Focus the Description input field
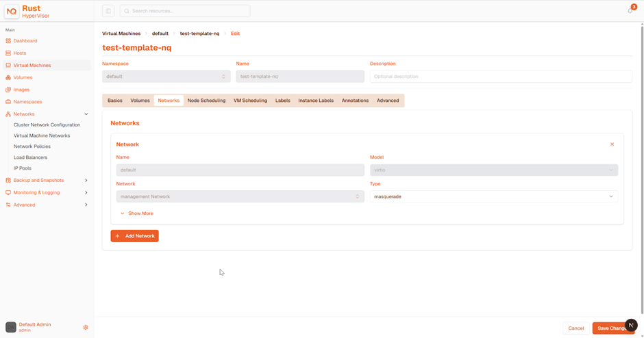Image resolution: width=644 pixels, height=338 pixels. [x=501, y=77]
